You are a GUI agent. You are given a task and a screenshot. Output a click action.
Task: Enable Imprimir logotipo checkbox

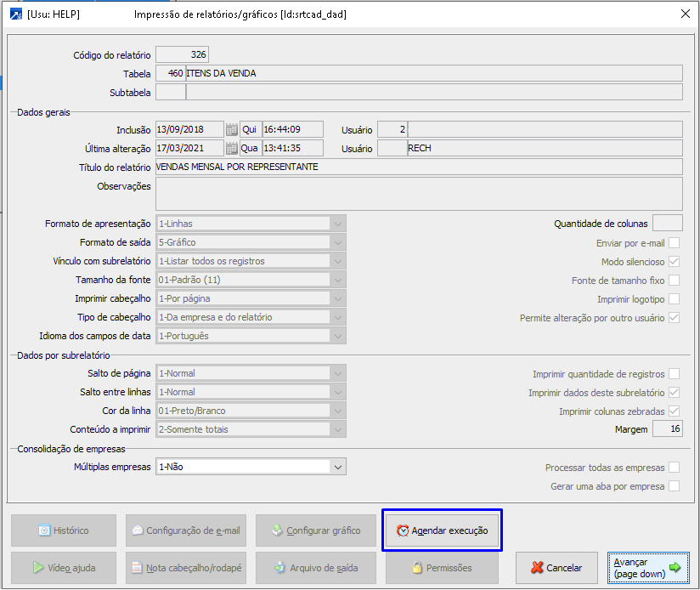coord(675,299)
